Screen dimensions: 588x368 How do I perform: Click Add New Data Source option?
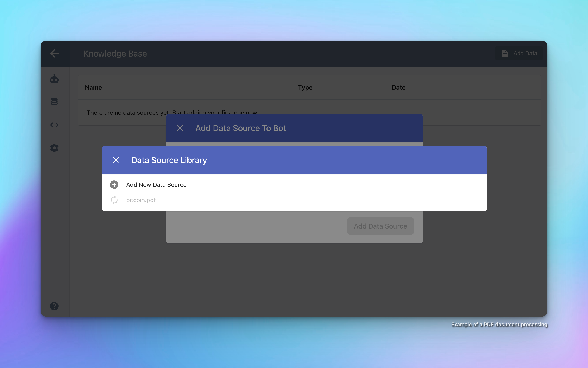[x=156, y=184]
